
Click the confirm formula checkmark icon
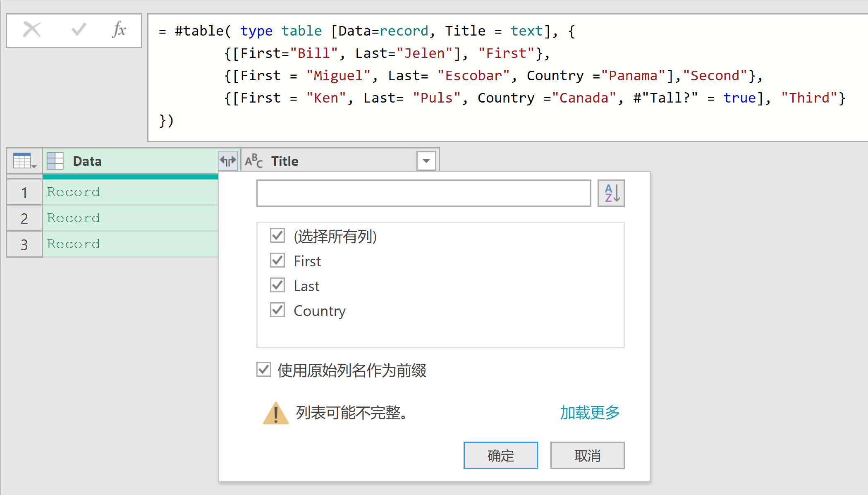click(79, 30)
